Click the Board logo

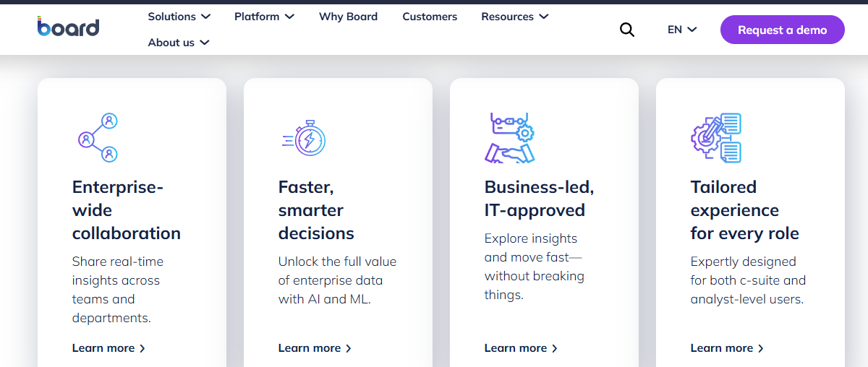[69, 27]
